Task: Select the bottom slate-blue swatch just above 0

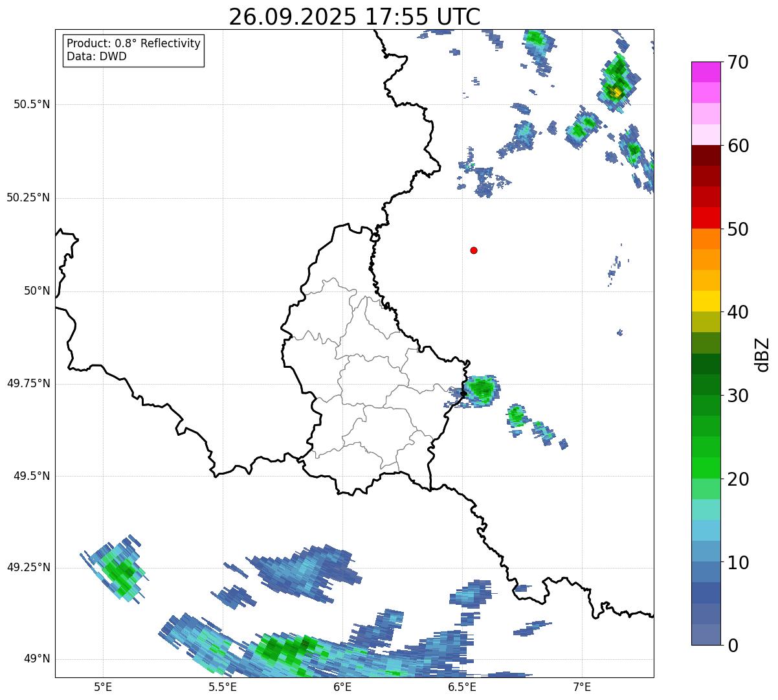Action: pos(706,635)
